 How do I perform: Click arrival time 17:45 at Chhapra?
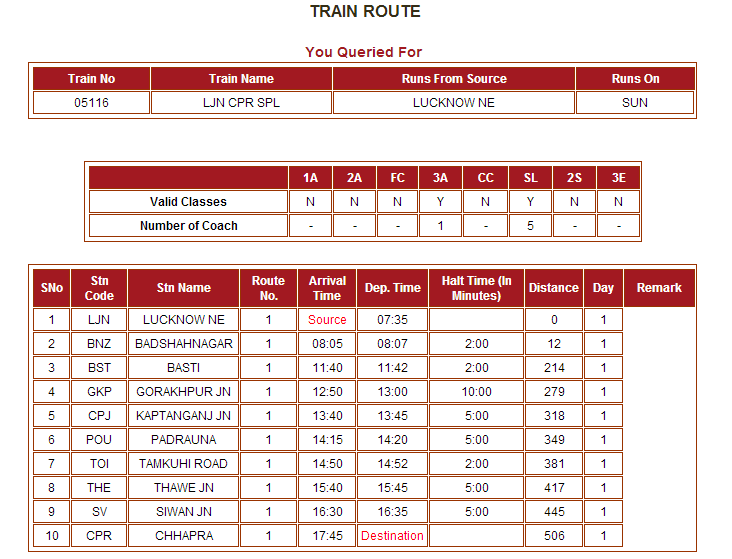(327, 536)
